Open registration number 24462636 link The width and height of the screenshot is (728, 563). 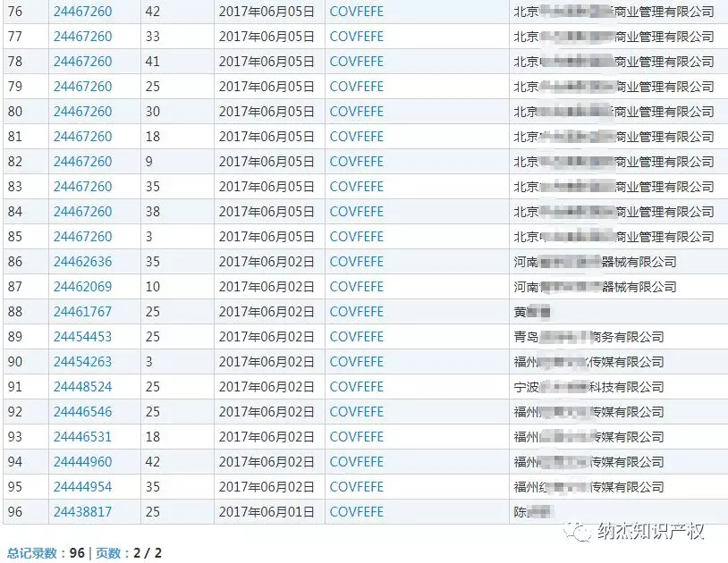[x=82, y=262]
